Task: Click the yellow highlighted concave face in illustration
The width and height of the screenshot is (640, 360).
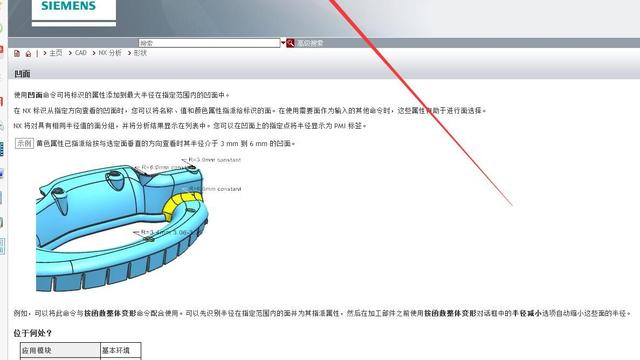Action: (x=181, y=204)
